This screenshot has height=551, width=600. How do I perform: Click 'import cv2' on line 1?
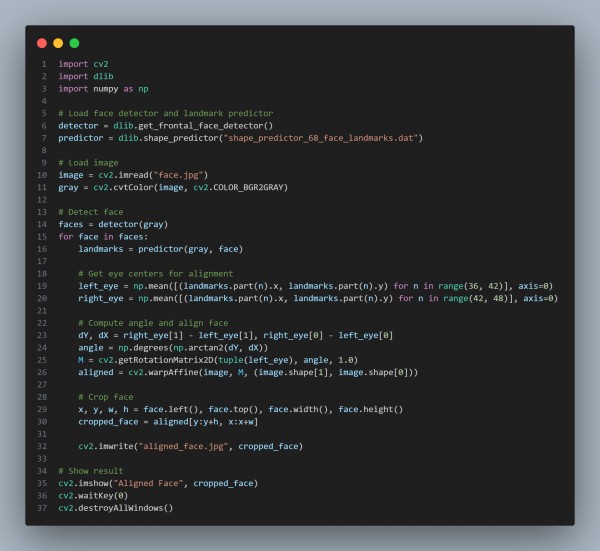[83, 64]
